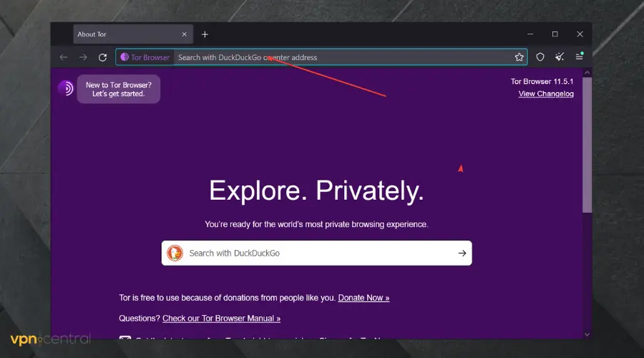Image resolution: width=644 pixels, height=358 pixels.
Task: Open New to Tor Browser onboarding bubble
Action: 119,89
